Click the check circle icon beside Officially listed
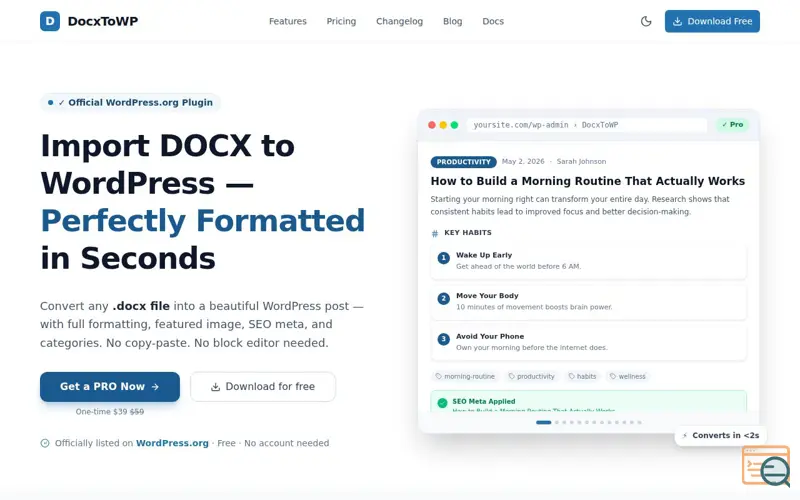The width and height of the screenshot is (800, 500). 45,443
